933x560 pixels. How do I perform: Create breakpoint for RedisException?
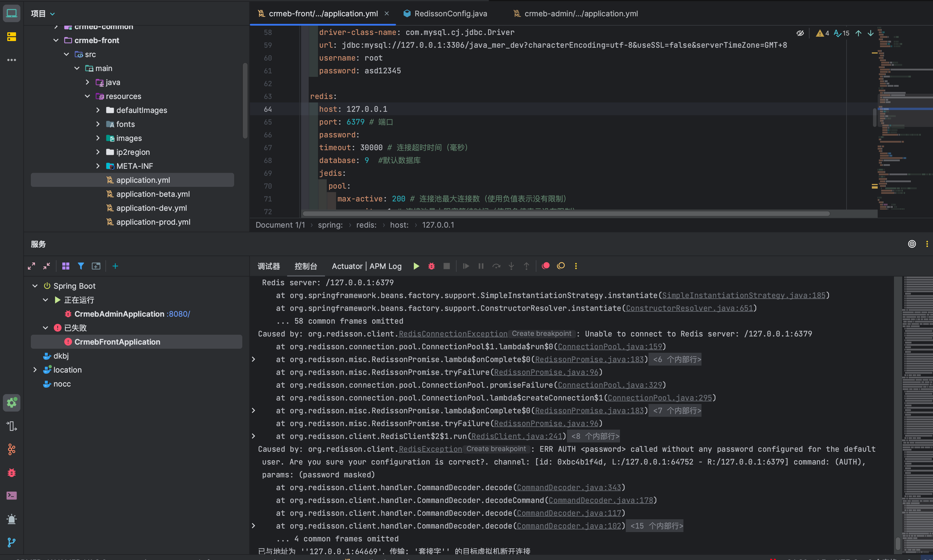click(496, 449)
